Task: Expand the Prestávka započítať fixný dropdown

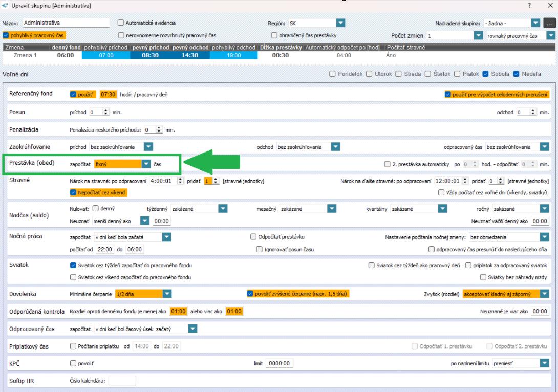Action: click(146, 164)
